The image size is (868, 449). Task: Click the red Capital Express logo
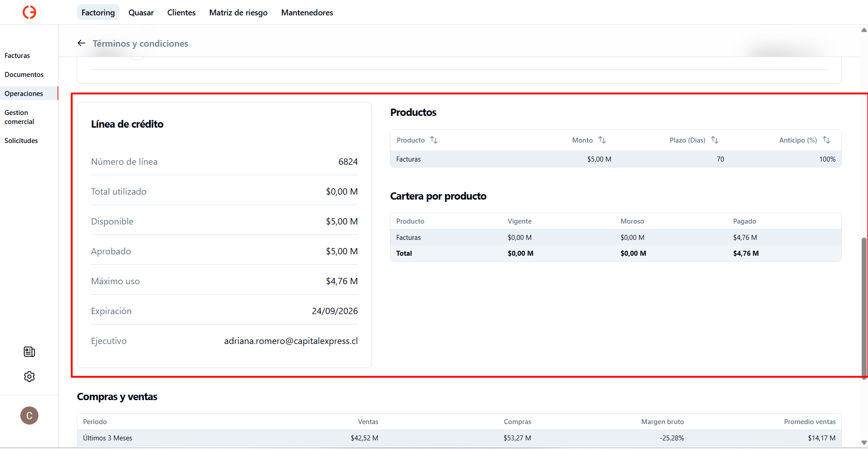(x=29, y=12)
